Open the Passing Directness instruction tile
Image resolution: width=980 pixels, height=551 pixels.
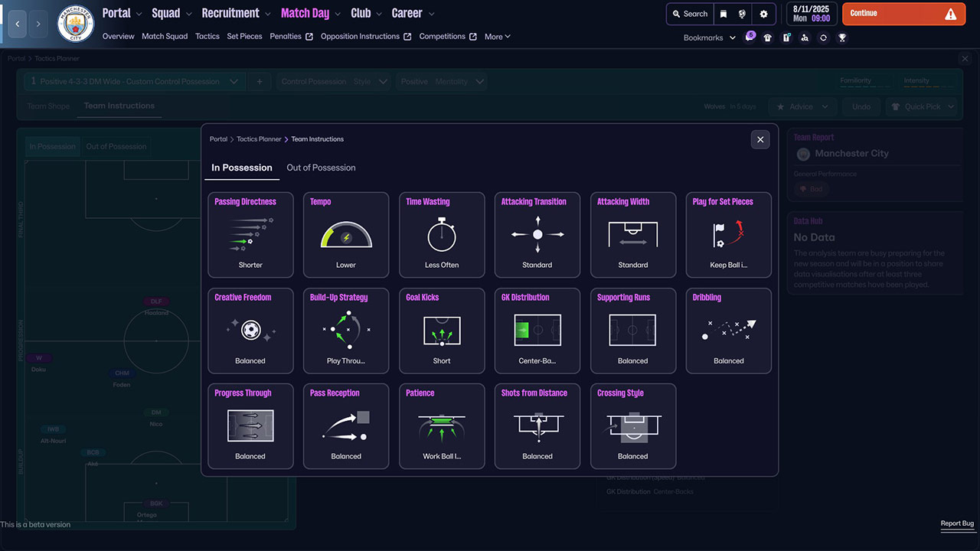click(x=250, y=234)
